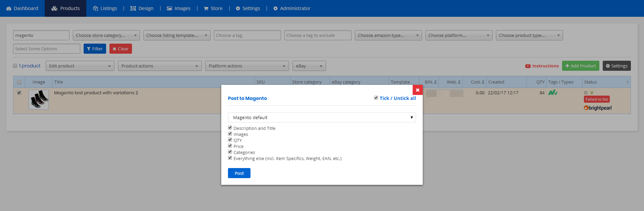Open the socks product thumbnail

pos(39,100)
